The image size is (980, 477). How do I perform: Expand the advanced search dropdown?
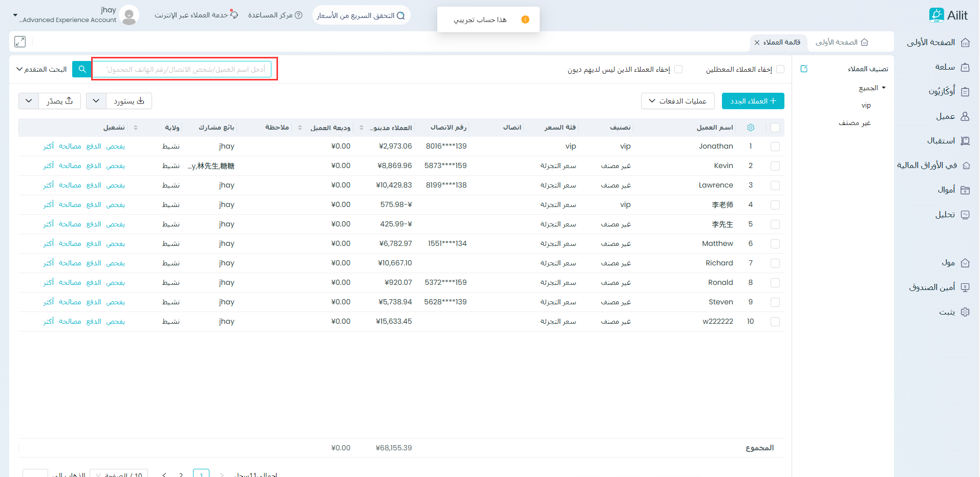[x=41, y=69]
